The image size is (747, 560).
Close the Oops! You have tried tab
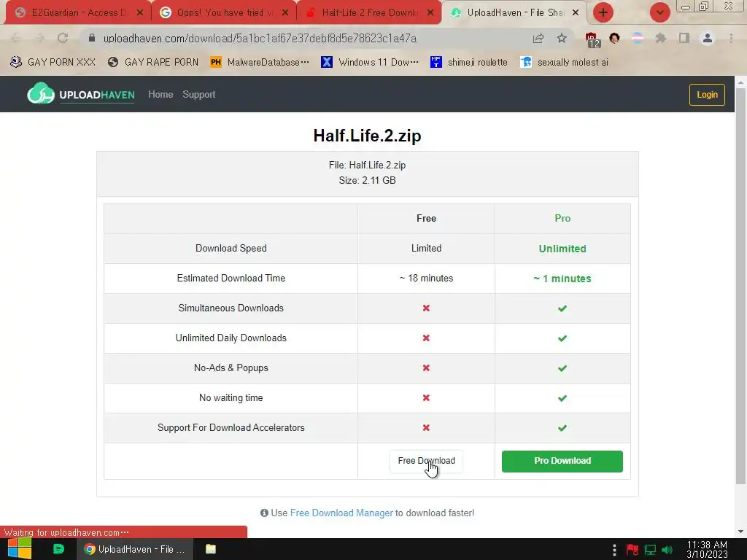[285, 13]
